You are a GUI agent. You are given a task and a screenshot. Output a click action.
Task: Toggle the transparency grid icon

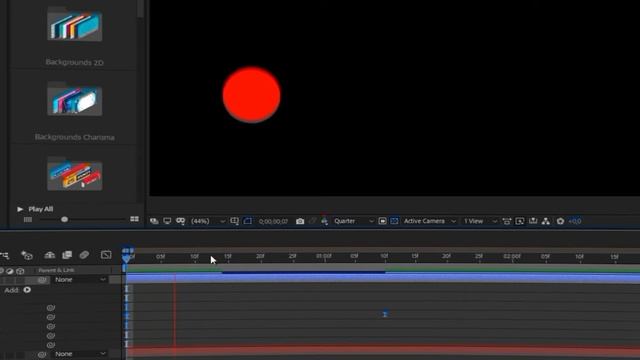click(x=394, y=221)
